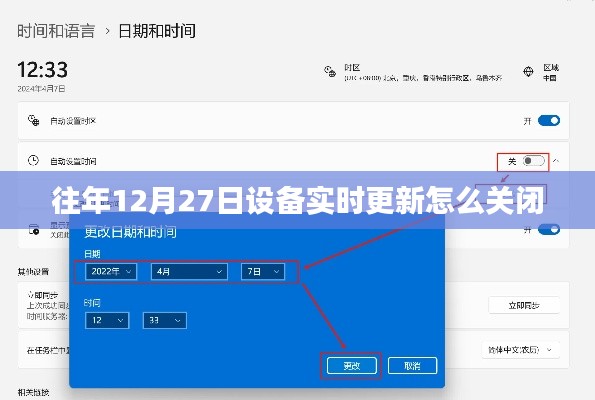Click the calendar icon under the banner
The height and width of the screenshot is (400, 595).
tap(34, 230)
